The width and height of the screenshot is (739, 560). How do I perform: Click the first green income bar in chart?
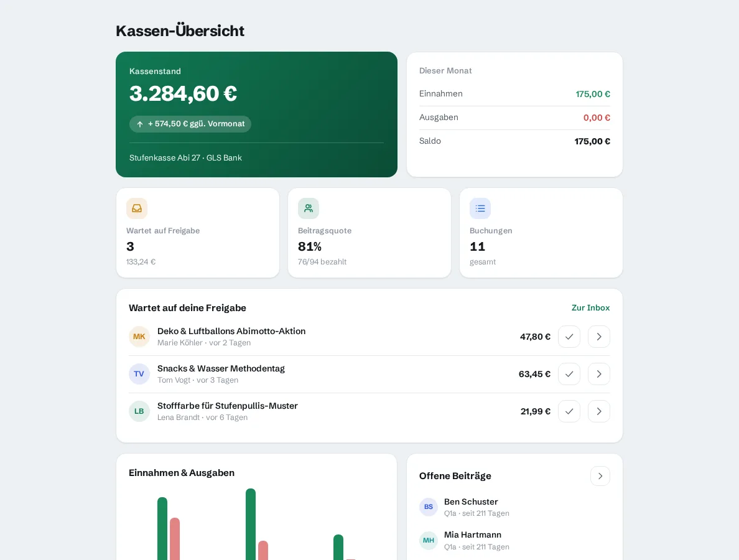(x=162, y=528)
